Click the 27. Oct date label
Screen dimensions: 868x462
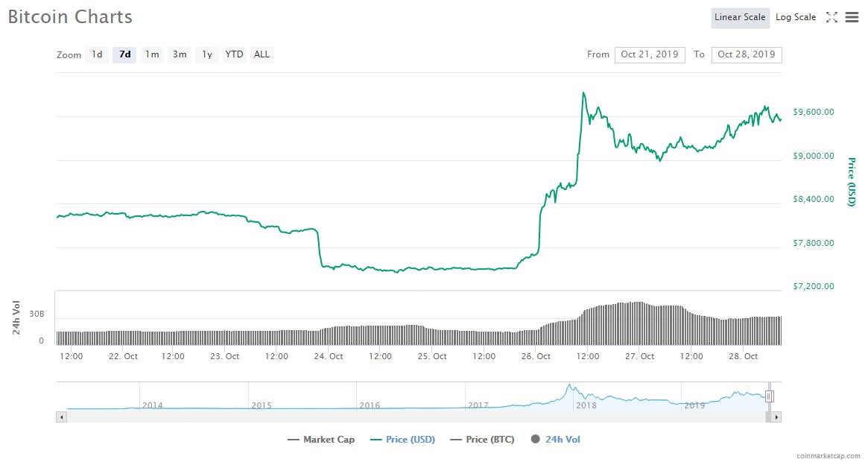pos(639,356)
